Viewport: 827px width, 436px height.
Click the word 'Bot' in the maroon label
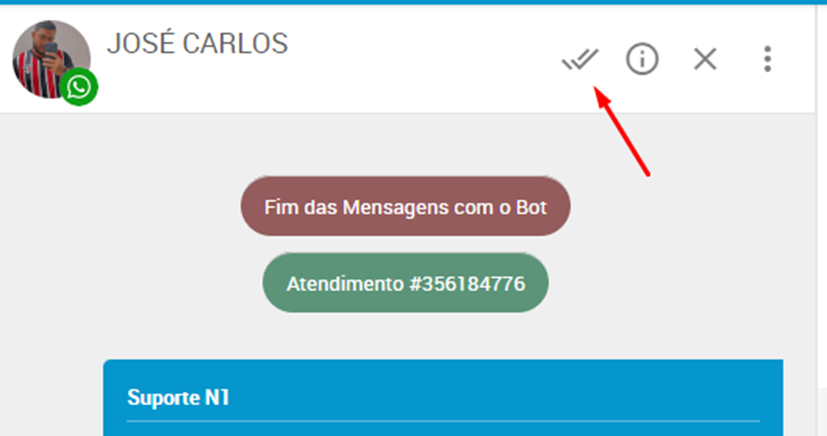pyautogui.click(x=531, y=207)
